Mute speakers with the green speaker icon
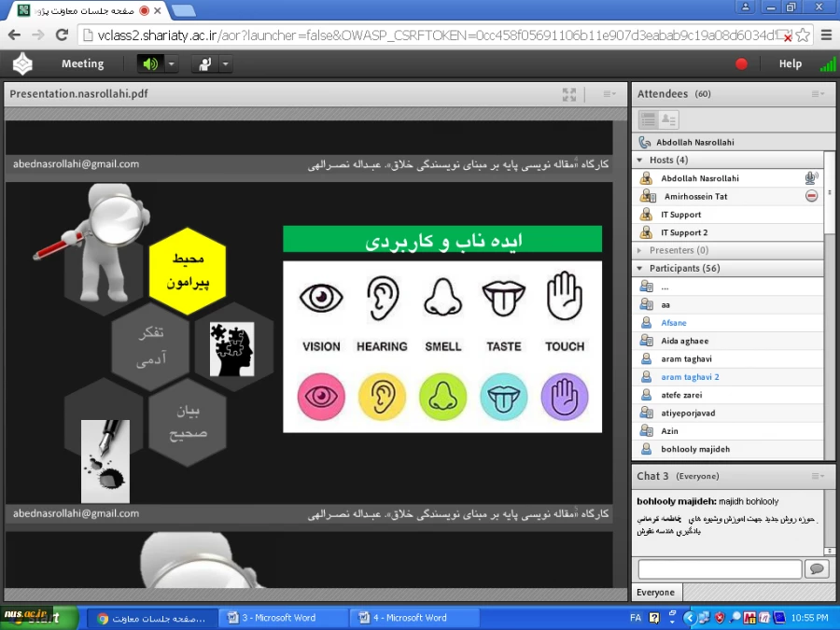The image size is (840, 630). coord(149,63)
